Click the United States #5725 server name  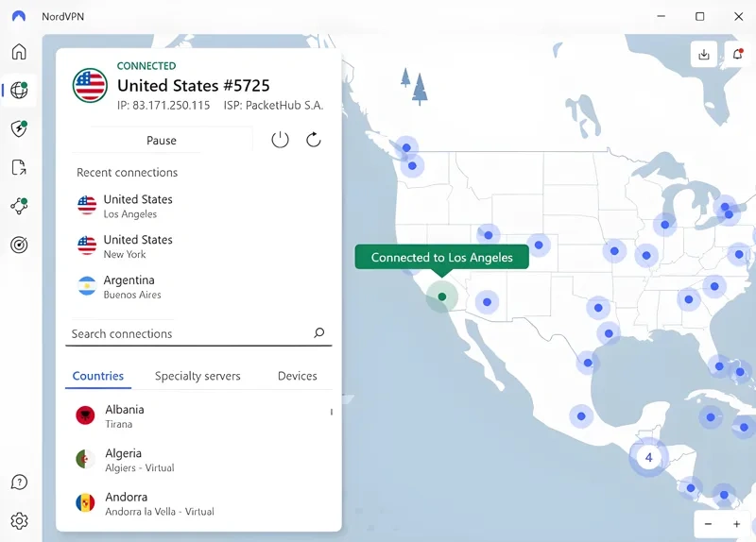click(x=194, y=85)
